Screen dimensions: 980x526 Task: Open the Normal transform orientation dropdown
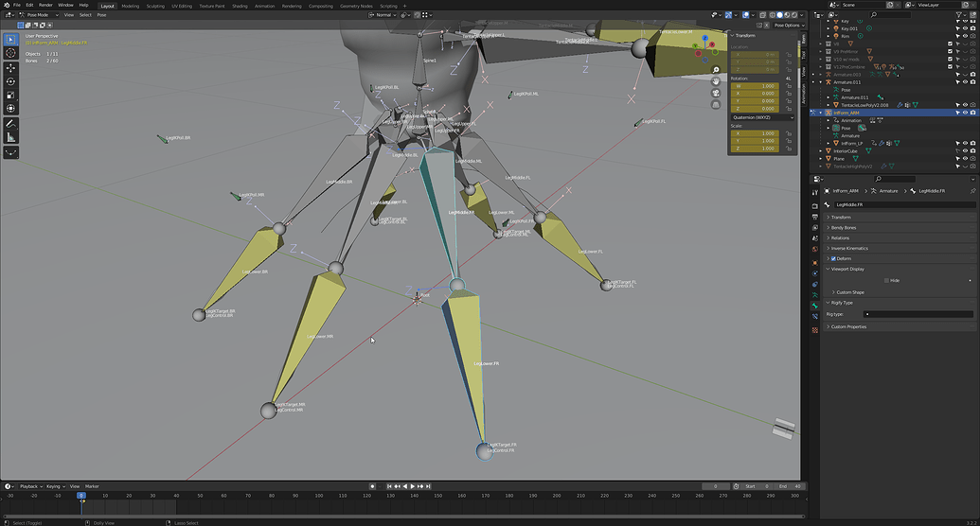(383, 15)
